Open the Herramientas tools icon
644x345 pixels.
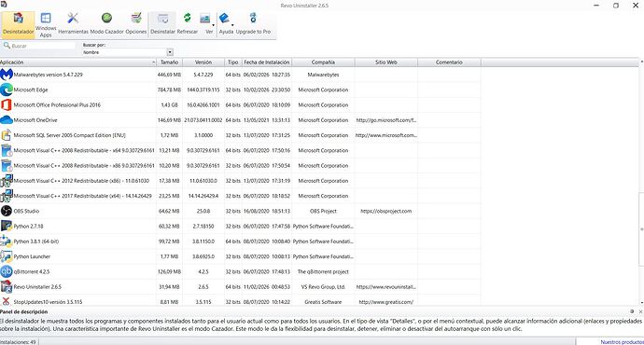(73, 24)
